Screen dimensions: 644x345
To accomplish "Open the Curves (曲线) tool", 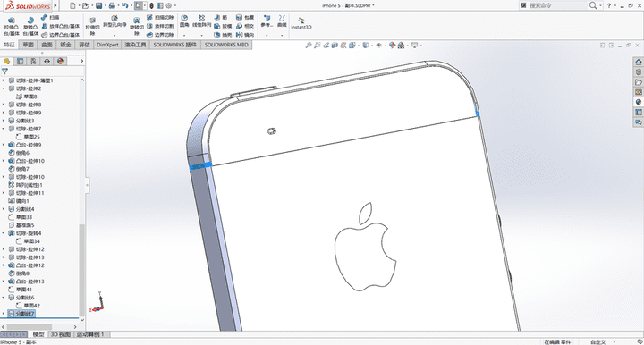I will click(282, 21).
